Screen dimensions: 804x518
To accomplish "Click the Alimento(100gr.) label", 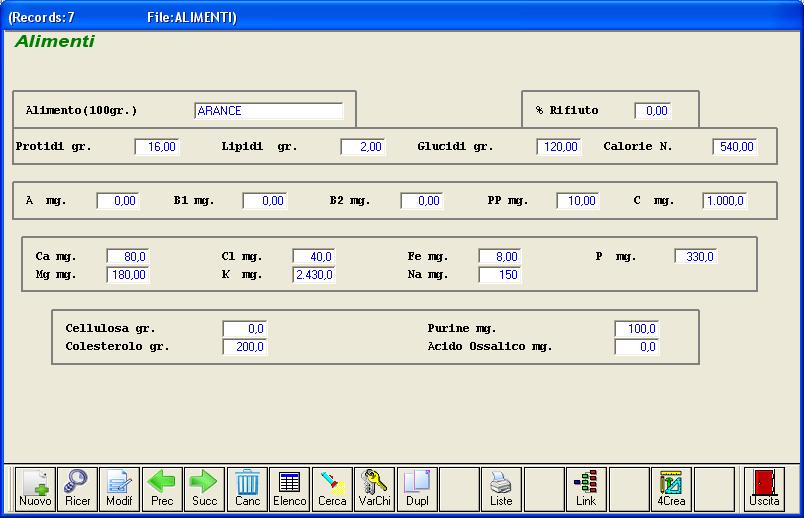I will point(82,110).
